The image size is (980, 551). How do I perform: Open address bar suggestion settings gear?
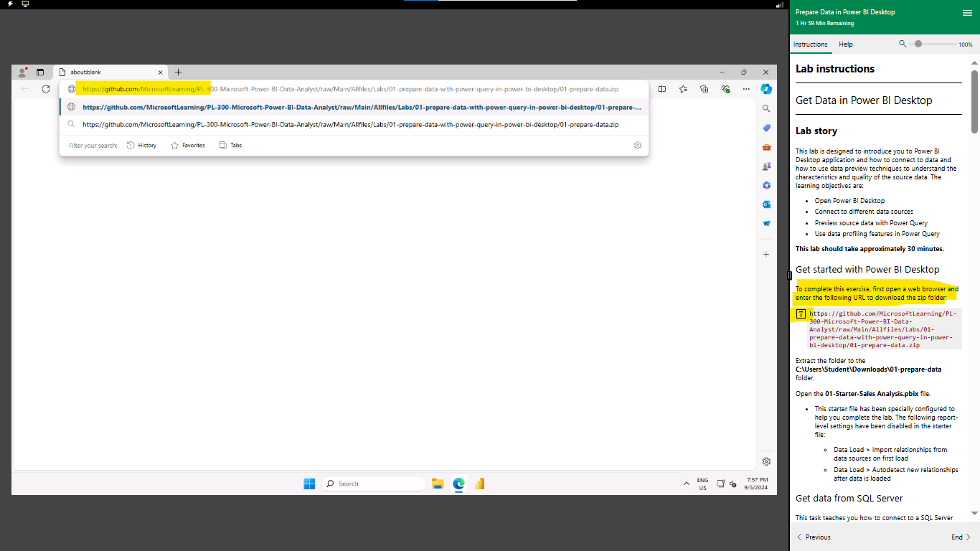click(637, 145)
